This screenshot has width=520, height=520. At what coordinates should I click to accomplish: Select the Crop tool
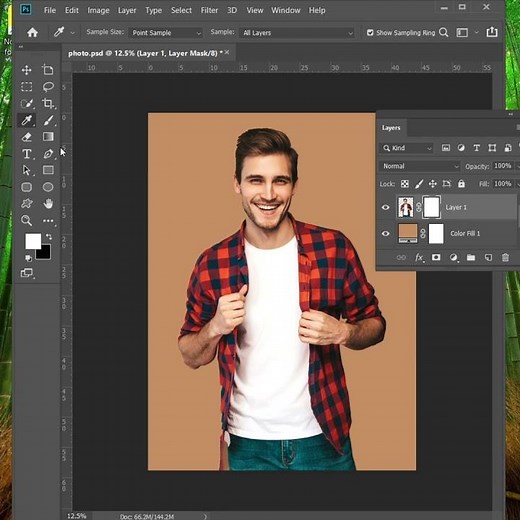coord(48,103)
